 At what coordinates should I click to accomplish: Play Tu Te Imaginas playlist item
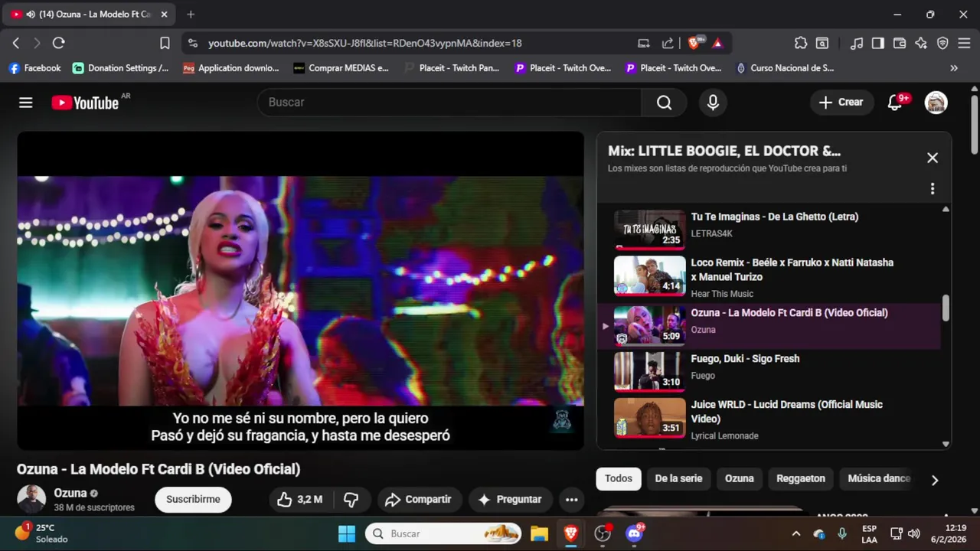[x=768, y=228]
